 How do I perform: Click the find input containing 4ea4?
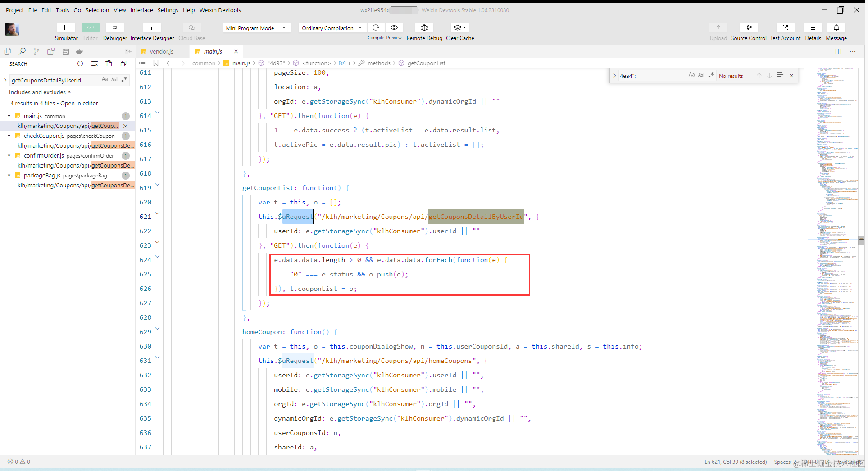pyautogui.click(x=652, y=76)
